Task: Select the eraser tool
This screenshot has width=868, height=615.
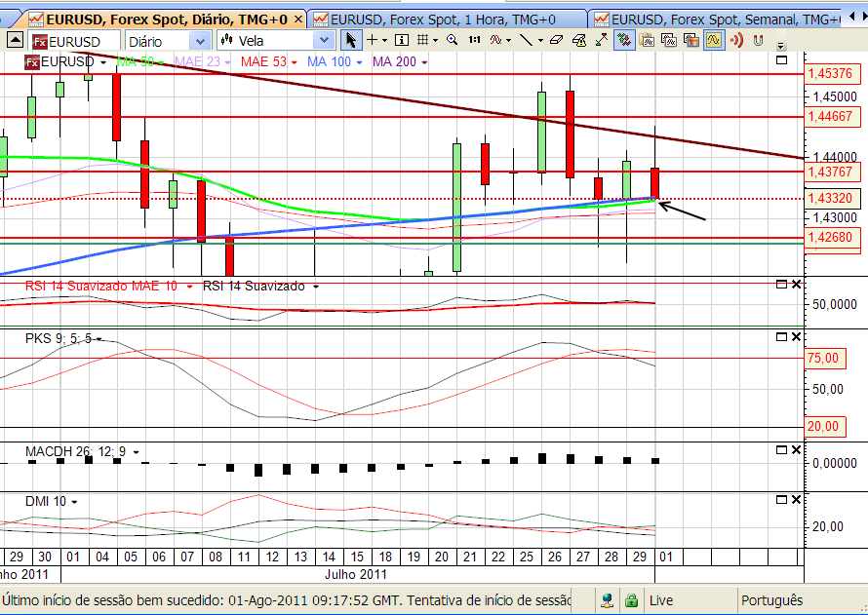Action: [556, 40]
